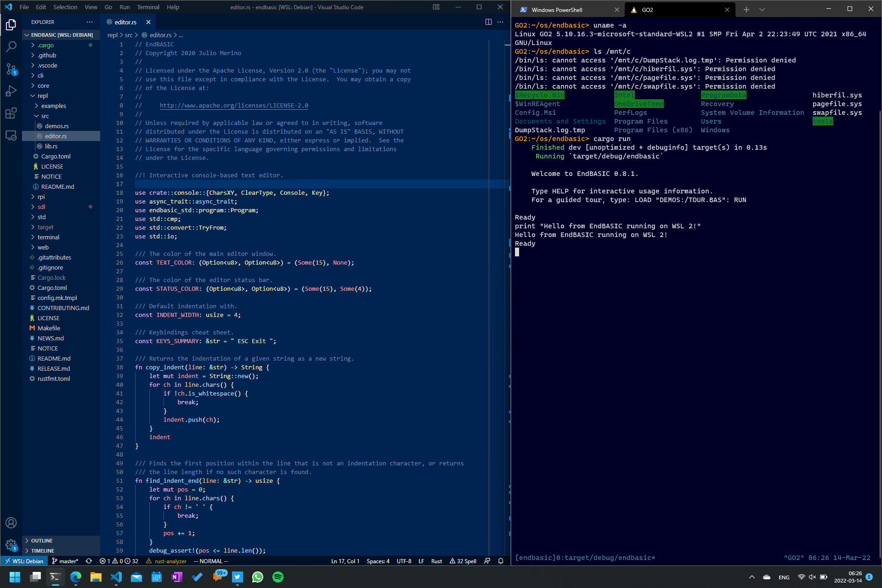Image resolution: width=882 pixels, height=588 pixels.
Task: Open Manage gear menu in VS Code
Action: point(11,545)
